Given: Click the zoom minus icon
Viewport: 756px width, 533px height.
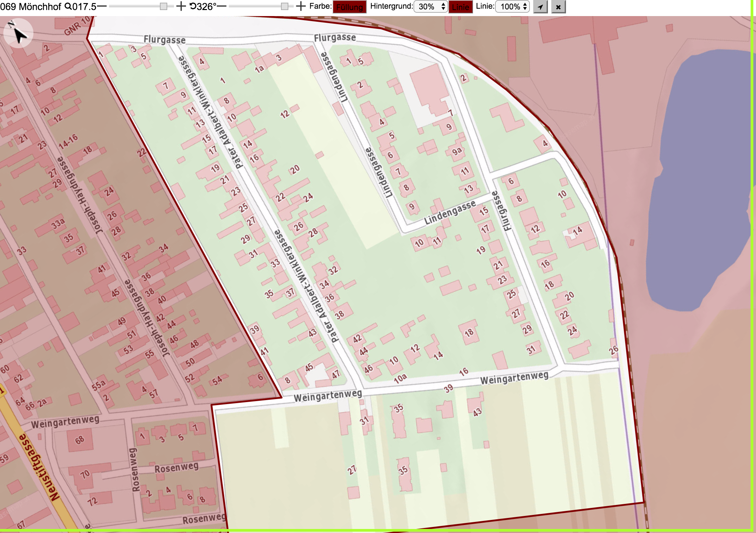Looking at the screenshot, I should (x=102, y=6).
